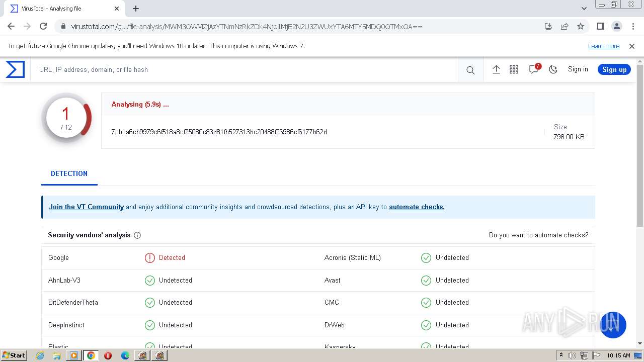The height and width of the screenshot is (362, 644).
Task: Open the upload file icon
Action: click(496, 69)
